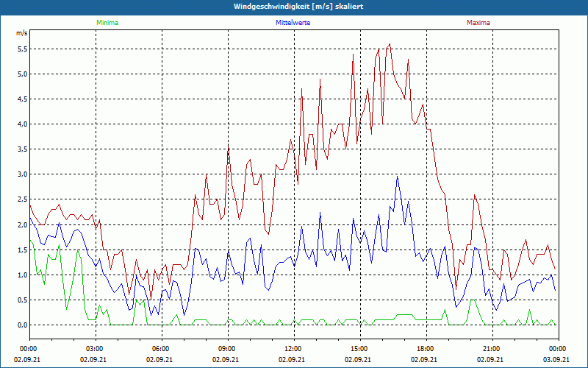Click the 21:00 time axis label
The width and height of the screenshot is (588, 368).
pos(492,349)
